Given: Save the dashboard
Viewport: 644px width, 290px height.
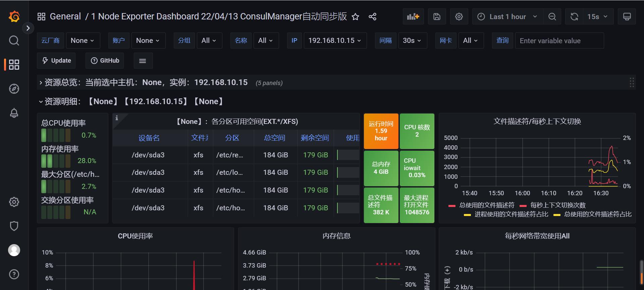Looking at the screenshot, I should (x=437, y=16).
